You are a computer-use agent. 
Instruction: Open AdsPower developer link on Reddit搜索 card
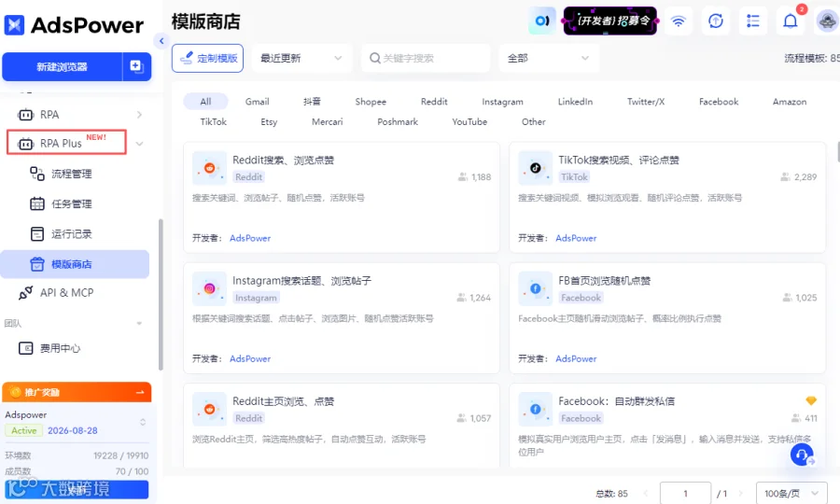pyautogui.click(x=249, y=238)
